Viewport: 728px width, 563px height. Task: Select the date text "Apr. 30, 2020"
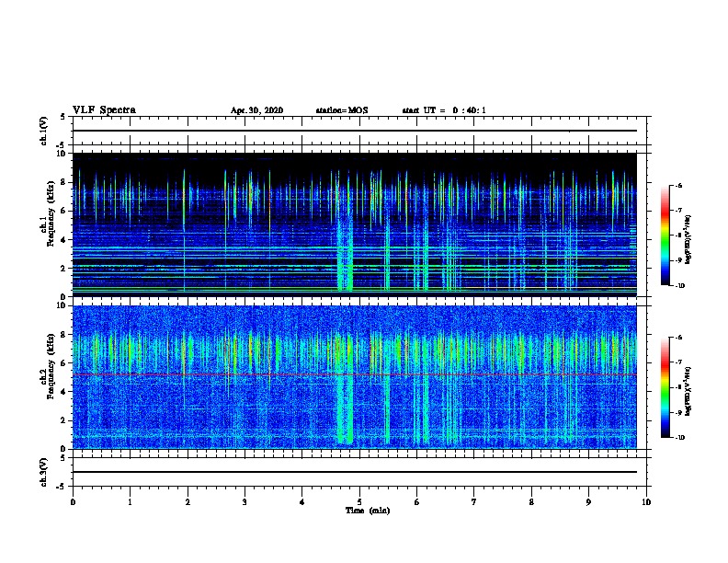256,110
